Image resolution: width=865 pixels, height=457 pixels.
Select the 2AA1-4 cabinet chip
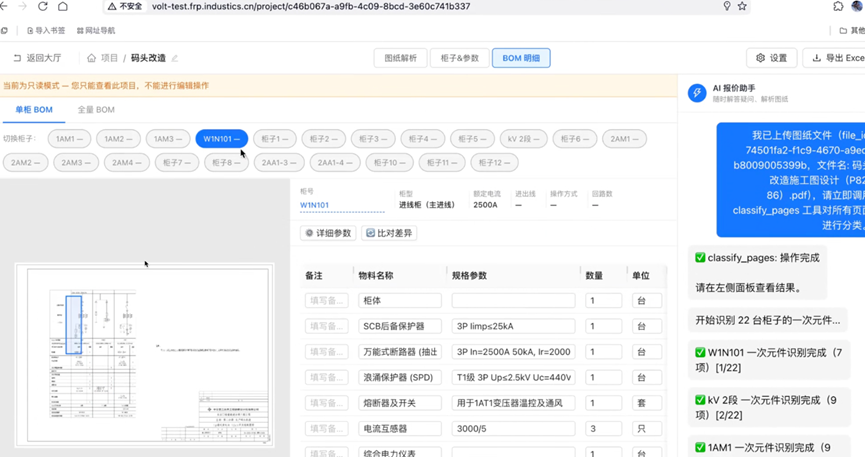click(x=334, y=162)
